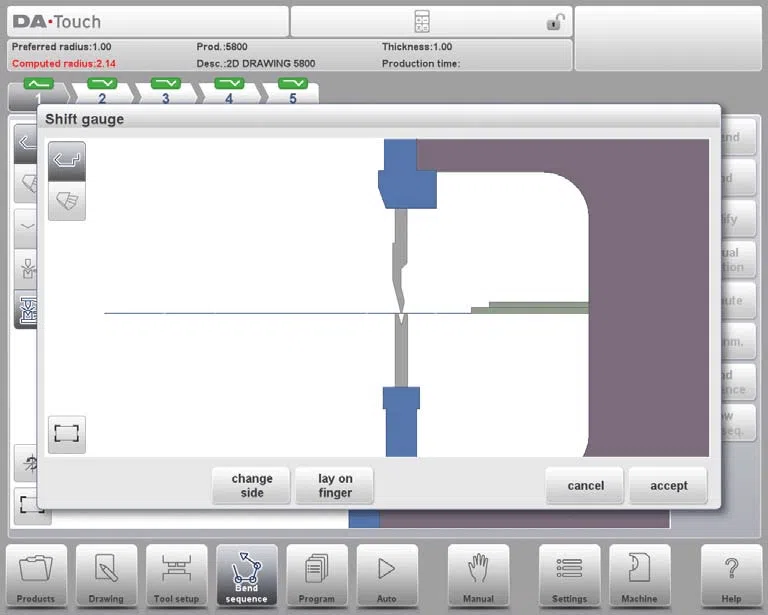Viewport: 768px width, 615px height.
Task: Click the 3D view icon in Shift gauge dialog
Action: 67,201
